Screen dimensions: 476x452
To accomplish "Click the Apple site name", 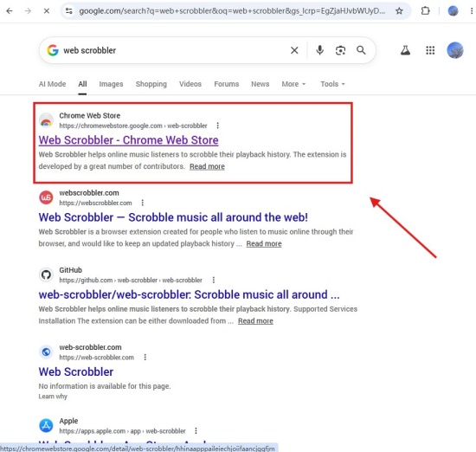I will 68,421.
